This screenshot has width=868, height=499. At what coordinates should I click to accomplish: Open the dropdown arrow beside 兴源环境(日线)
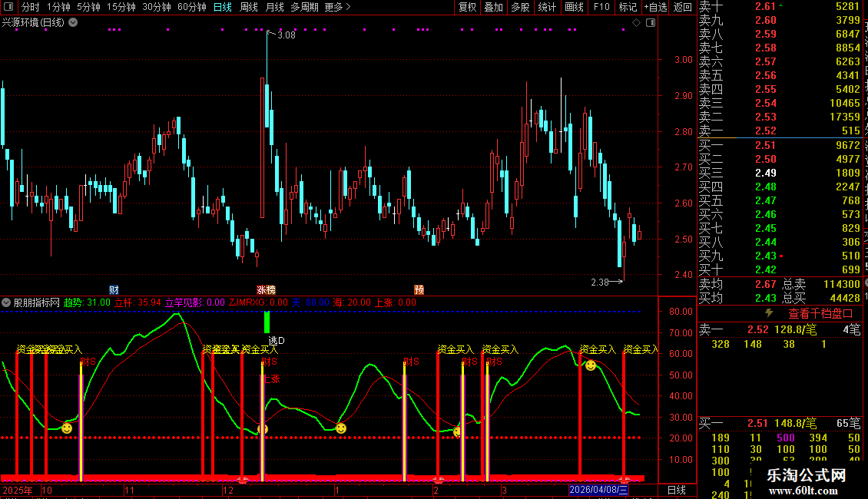coord(73,22)
